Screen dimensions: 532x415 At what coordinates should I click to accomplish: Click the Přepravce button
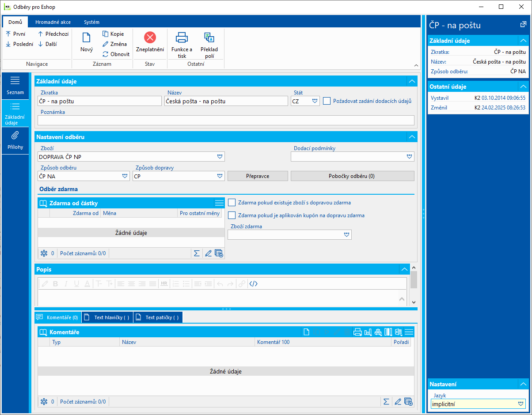coord(258,176)
